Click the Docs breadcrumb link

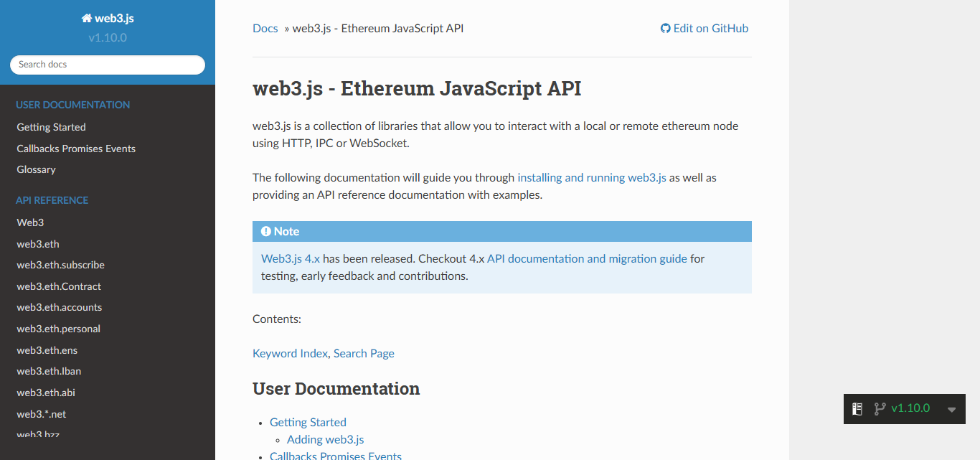(265, 29)
